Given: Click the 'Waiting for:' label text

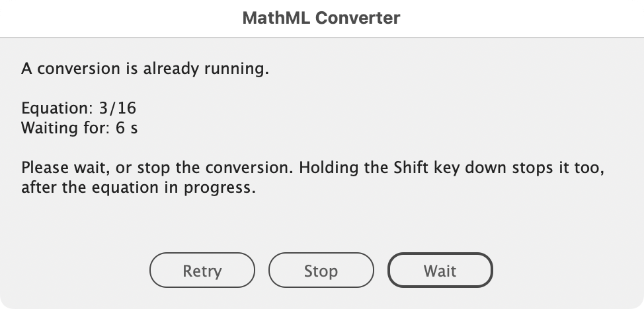Looking at the screenshot, I should 65,127.
